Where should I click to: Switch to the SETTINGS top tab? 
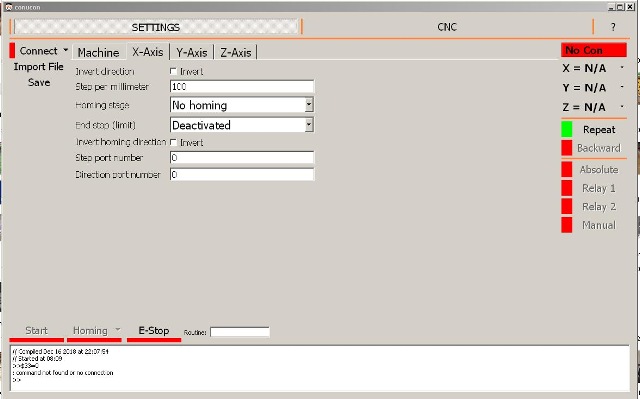click(x=156, y=27)
